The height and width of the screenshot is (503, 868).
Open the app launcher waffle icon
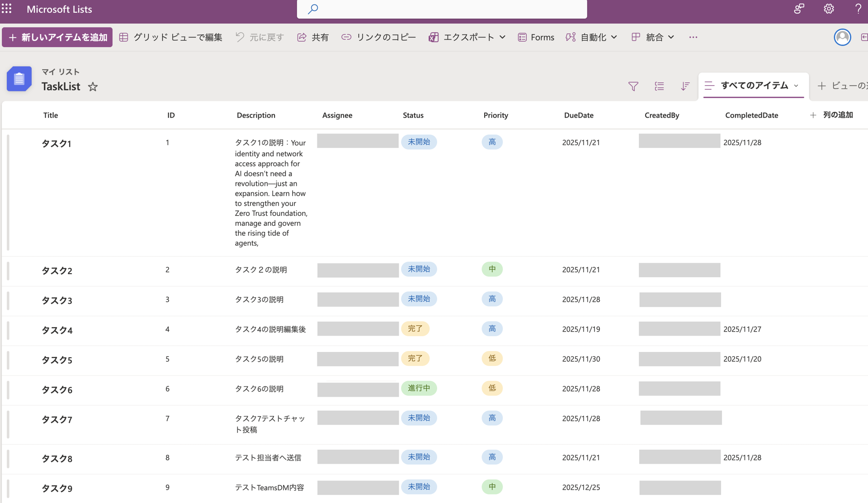[x=7, y=9]
